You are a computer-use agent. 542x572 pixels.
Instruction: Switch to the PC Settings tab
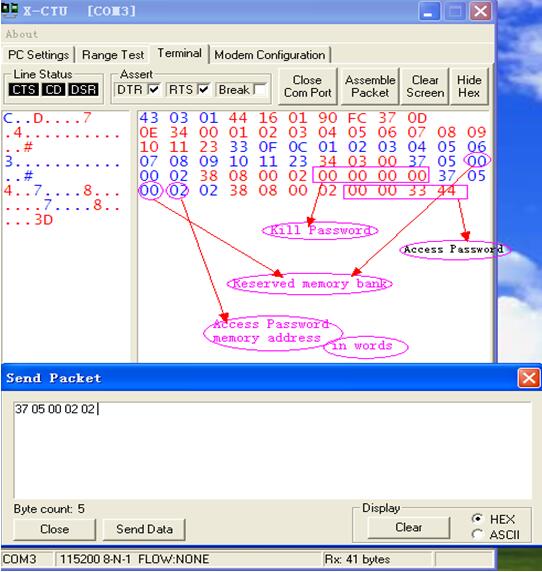click(x=38, y=55)
